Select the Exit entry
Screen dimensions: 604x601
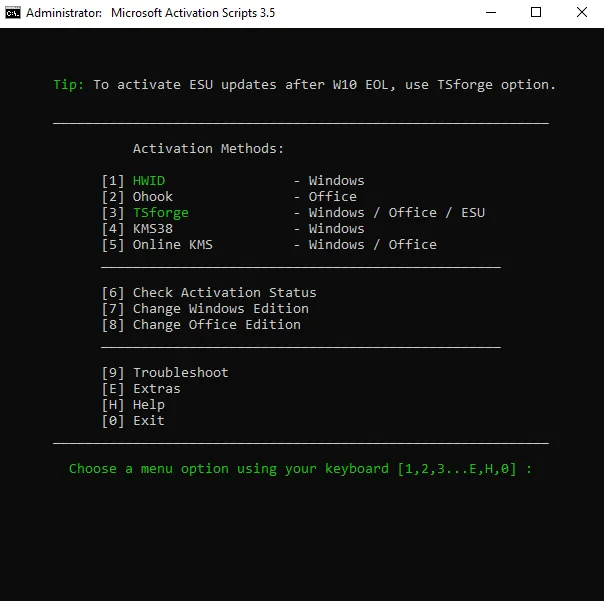point(133,421)
